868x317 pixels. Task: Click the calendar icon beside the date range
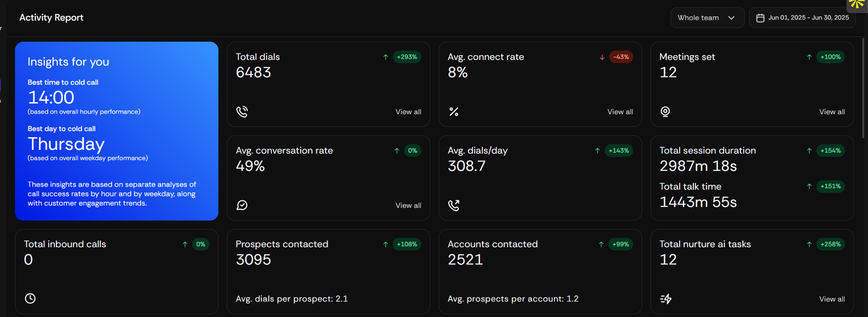tap(760, 18)
